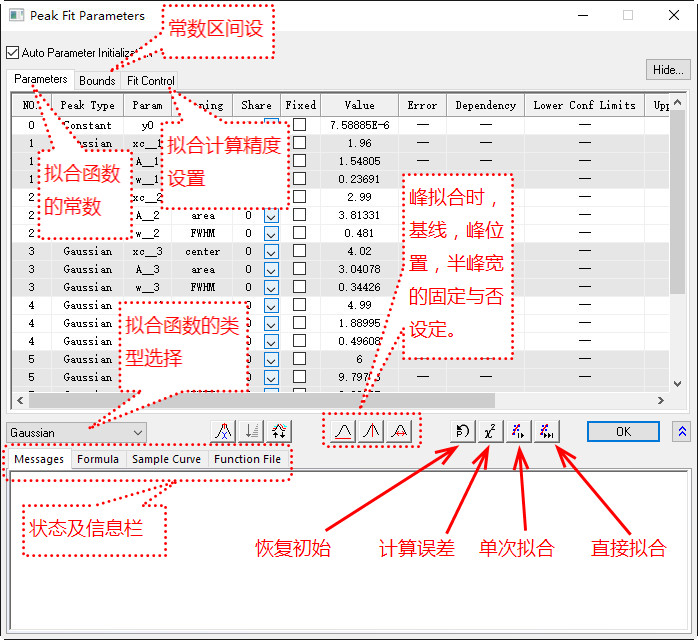
Task: Click the OK button
Action: 623,431
